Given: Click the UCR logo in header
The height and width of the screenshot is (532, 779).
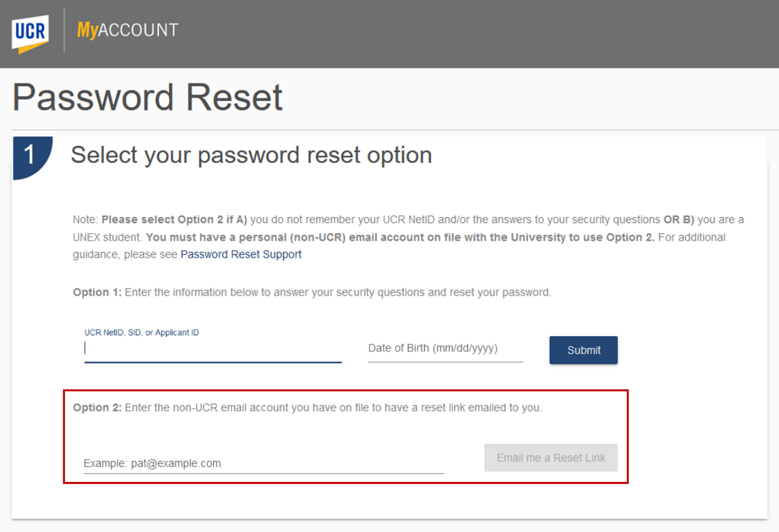Looking at the screenshot, I should (30, 33).
